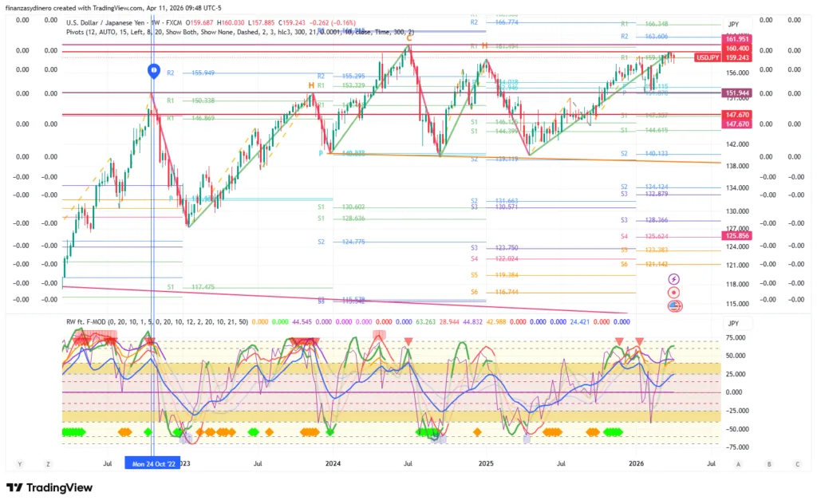This screenshot has width=817, height=504.
Task: Toggle the A scale button at bottom right
Action: point(738,463)
